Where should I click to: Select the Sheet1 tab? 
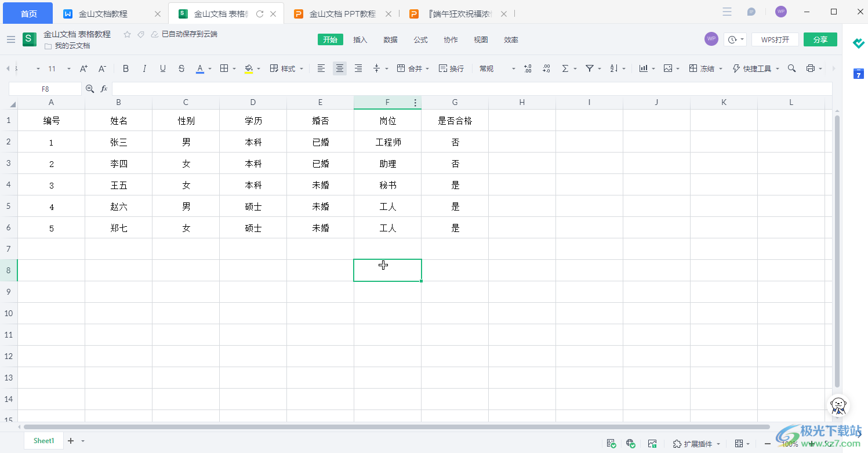[x=44, y=441]
